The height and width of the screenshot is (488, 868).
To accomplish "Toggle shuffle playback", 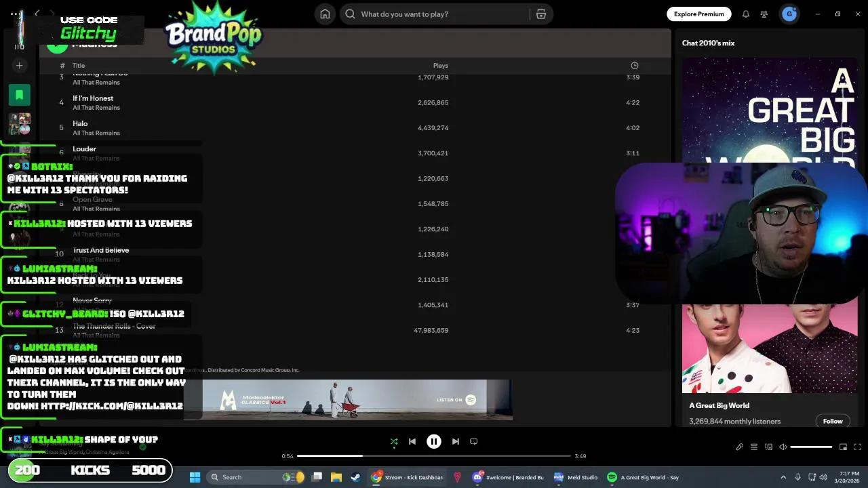I will [394, 441].
